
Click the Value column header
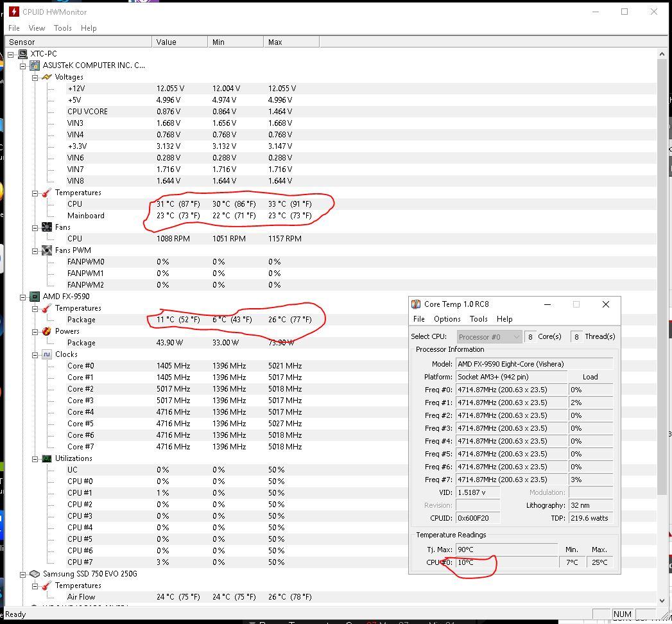tap(180, 42)
